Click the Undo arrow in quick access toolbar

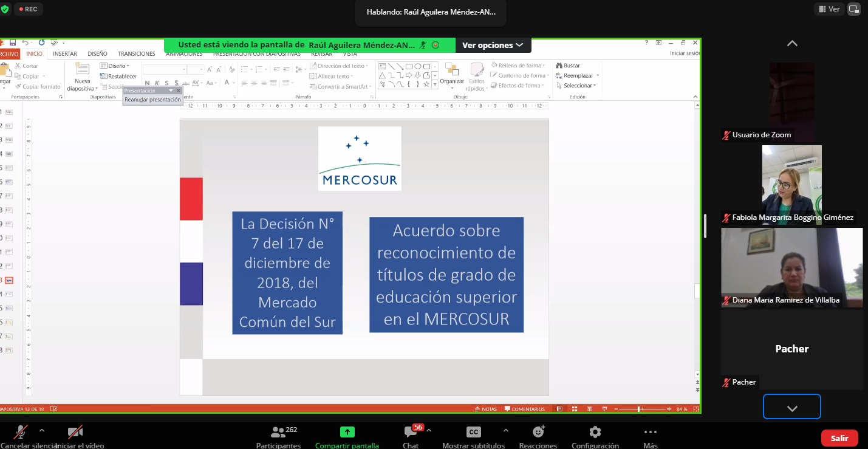(26, 43)
